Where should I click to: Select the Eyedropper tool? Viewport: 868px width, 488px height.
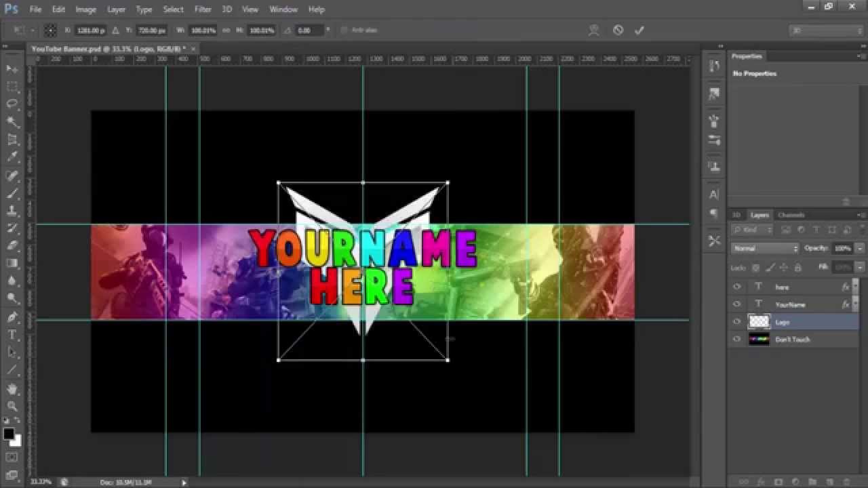(x=12, y=157)
